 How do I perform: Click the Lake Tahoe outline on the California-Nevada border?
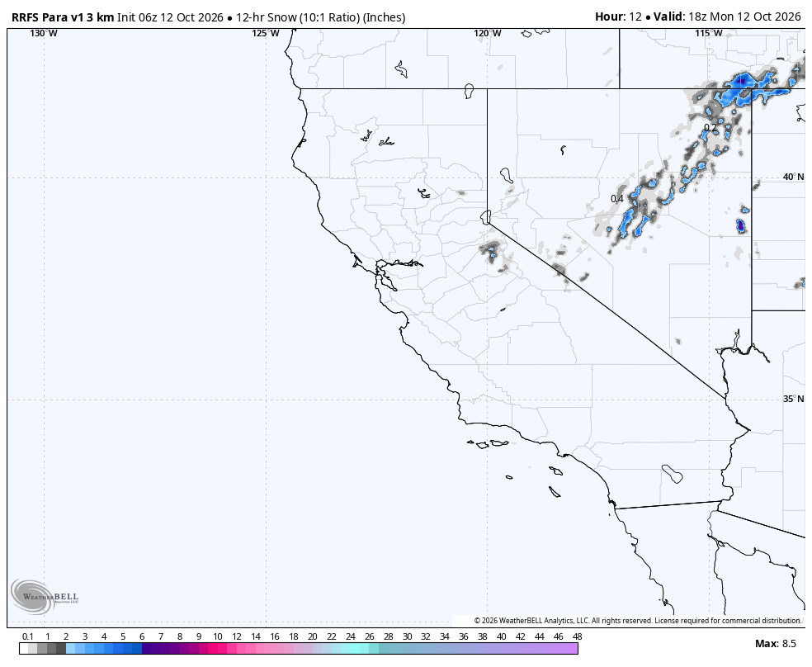point(485,217)
